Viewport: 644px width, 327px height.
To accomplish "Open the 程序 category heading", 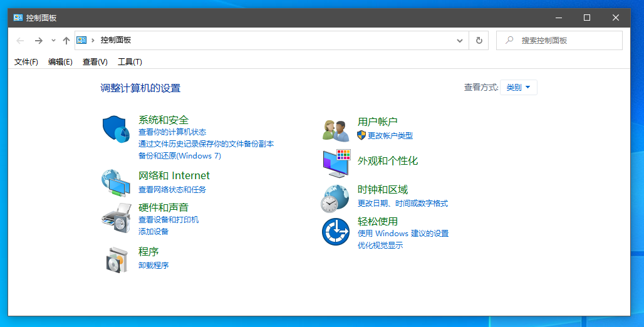I will (x=148, y=251).
